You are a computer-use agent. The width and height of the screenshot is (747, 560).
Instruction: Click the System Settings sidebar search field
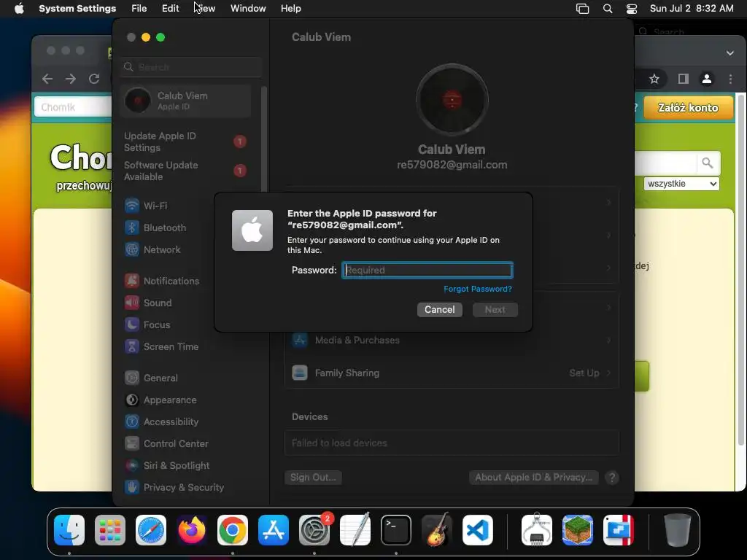click(x=191, y=67)
